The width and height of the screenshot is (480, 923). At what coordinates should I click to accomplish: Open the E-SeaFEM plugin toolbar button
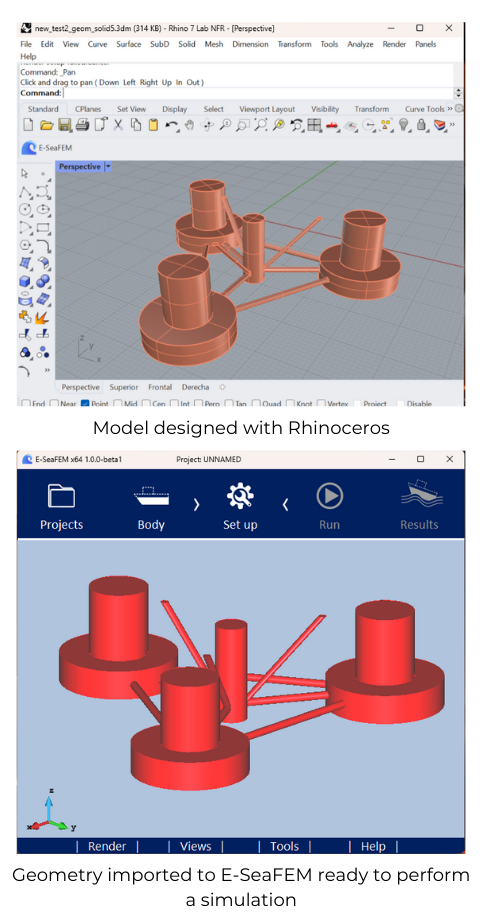(x=47, y=148)
